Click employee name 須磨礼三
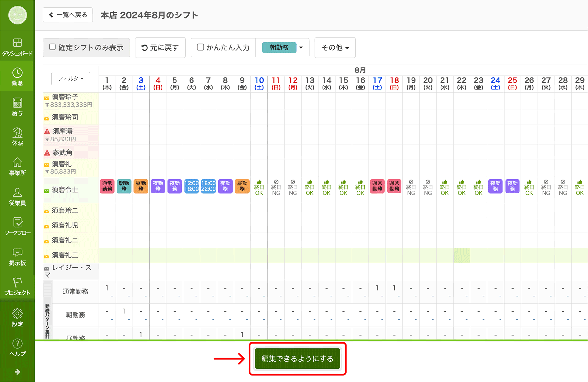 coord(65,255)
